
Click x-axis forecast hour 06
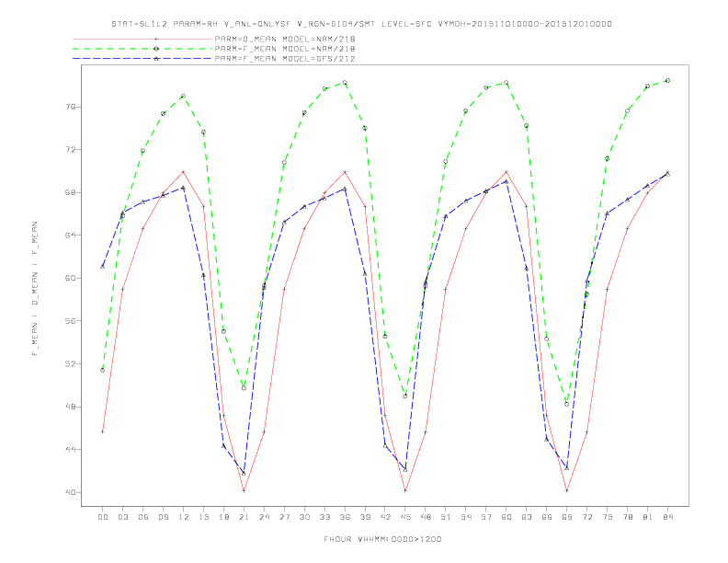[x=143, y=517]
